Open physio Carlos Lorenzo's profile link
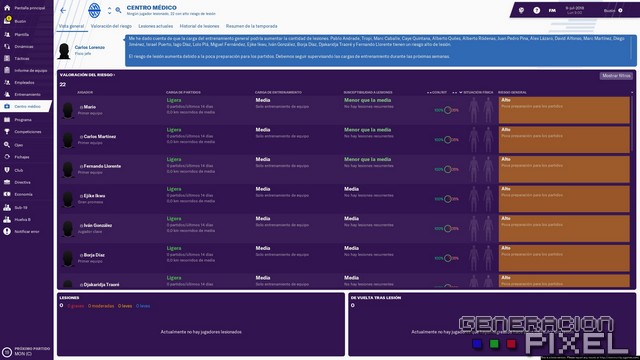 (89, 47)
